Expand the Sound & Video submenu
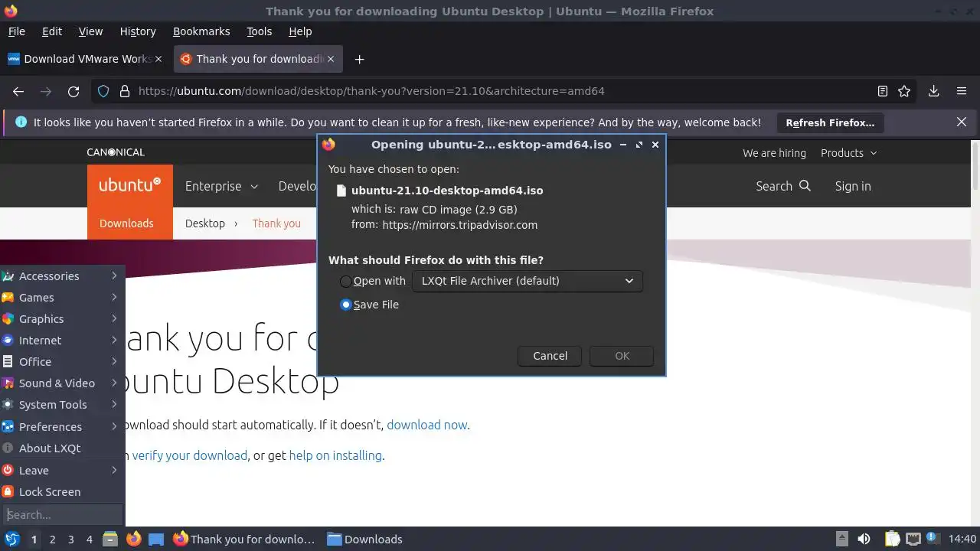Viewport: 980px width, 551px height. pyautogui.click(x=63, y=383)
